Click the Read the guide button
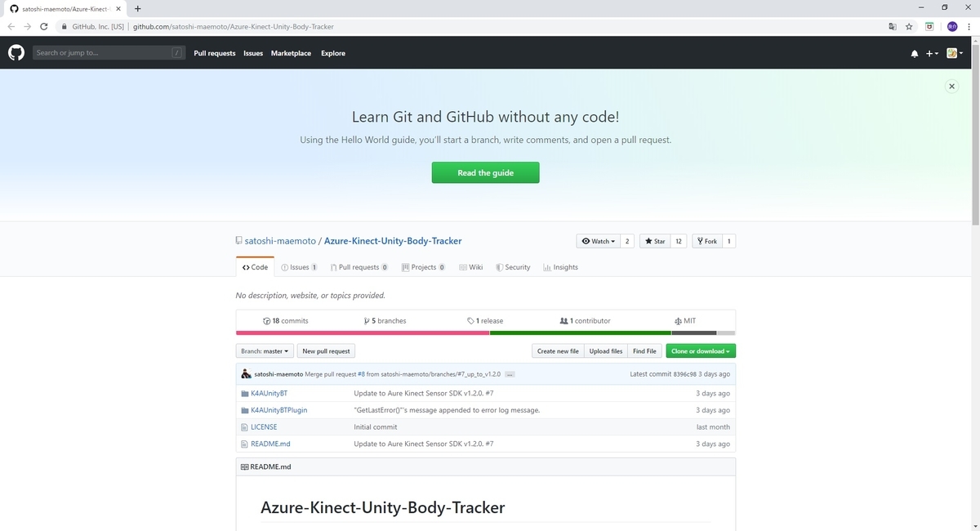 (x=485, y=172)
